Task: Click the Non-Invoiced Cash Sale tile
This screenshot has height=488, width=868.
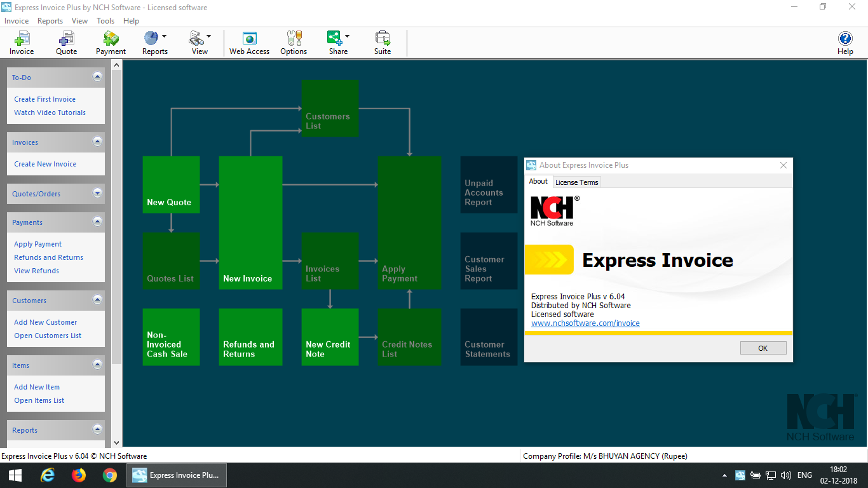Action: 171,337
